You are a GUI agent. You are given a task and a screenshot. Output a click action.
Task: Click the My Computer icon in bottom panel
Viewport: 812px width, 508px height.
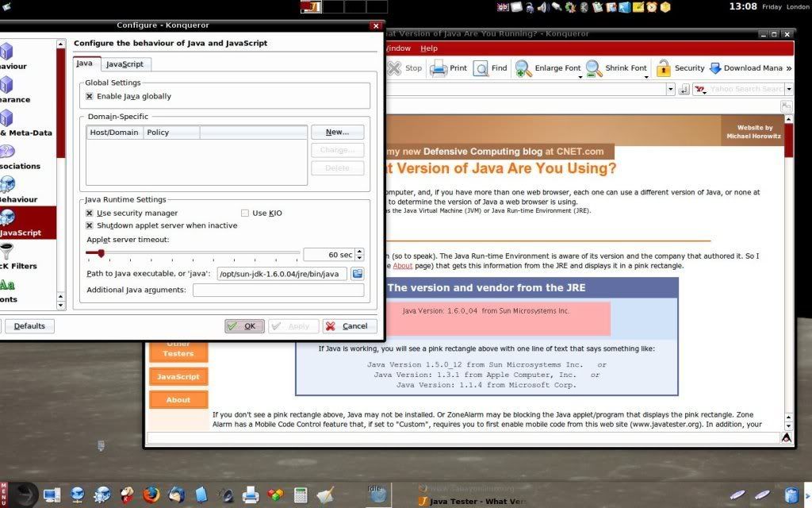point(52,495)
